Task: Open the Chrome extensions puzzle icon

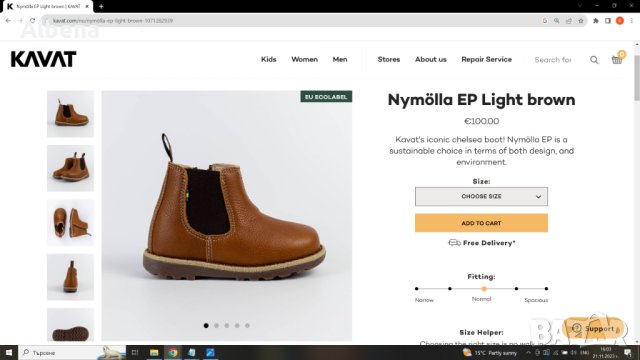Action: coord(596,21)
